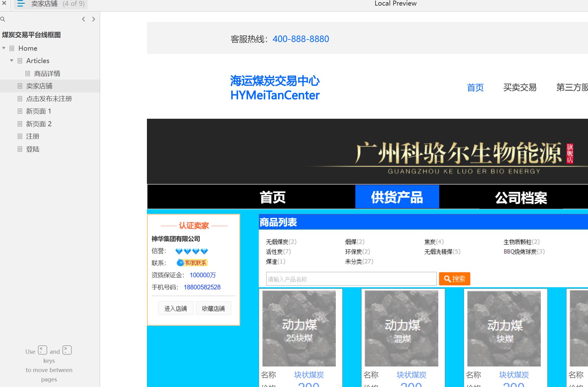Click the orange 搜索 button
The image size is (588, 387).
[x=454, y=279]
